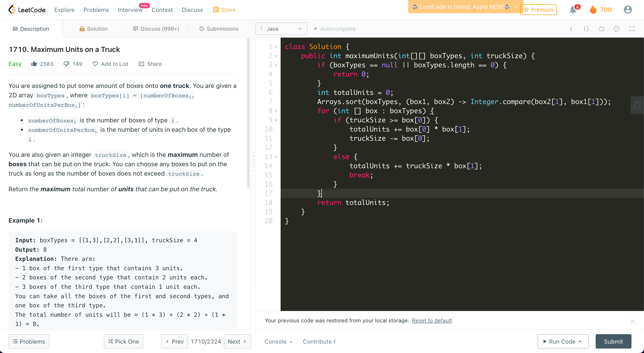644x353 pixels.
Task: Open the Discuss (999+) tab
Action: pos(156,29)
